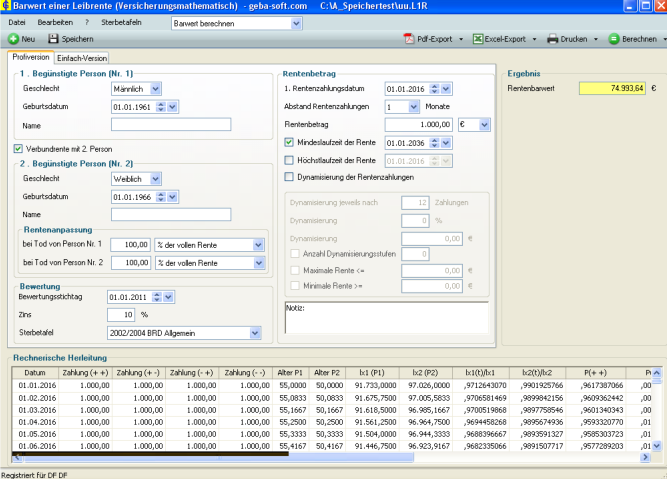The image size is (667, 479).
Task: Open the Bearbeiten menu
Action: pyautogui.click(x=55, y=22)
